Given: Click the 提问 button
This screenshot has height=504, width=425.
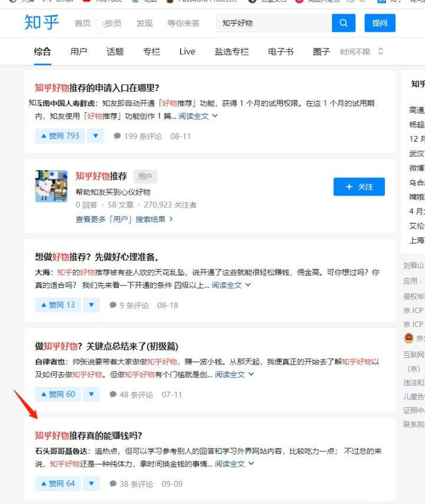Looking at the screenshot, I should pos(380,23).
